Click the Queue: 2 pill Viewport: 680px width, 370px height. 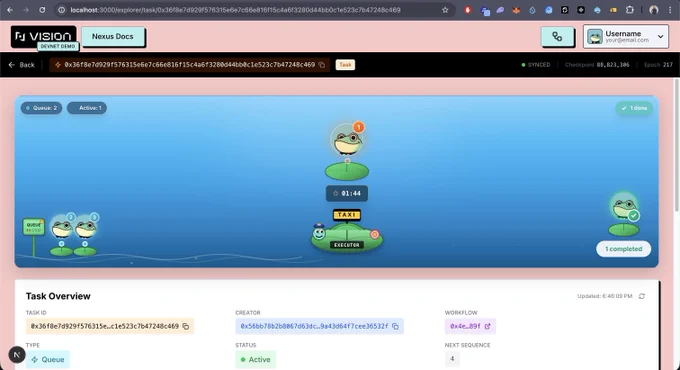(42, 108)
